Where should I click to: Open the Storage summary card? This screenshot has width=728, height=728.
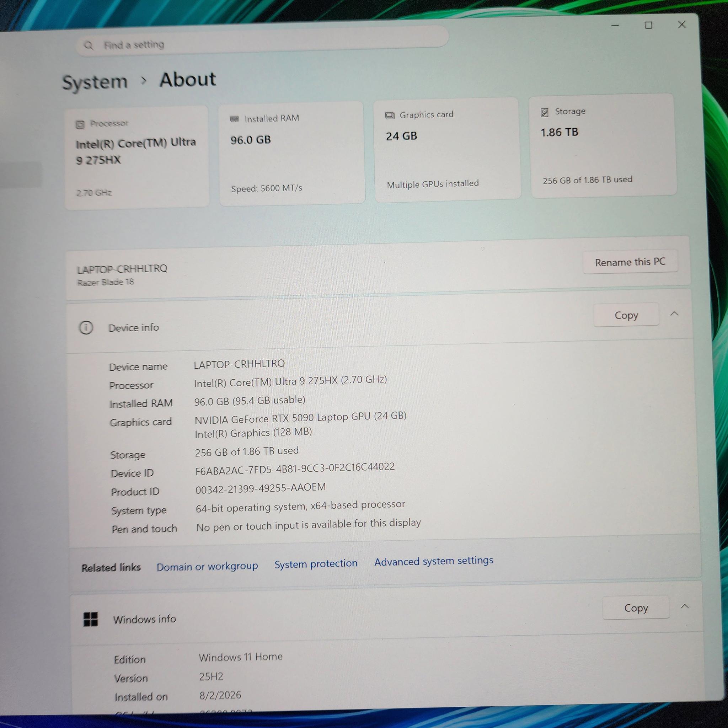pyautogui.click(x=603, y=146)
